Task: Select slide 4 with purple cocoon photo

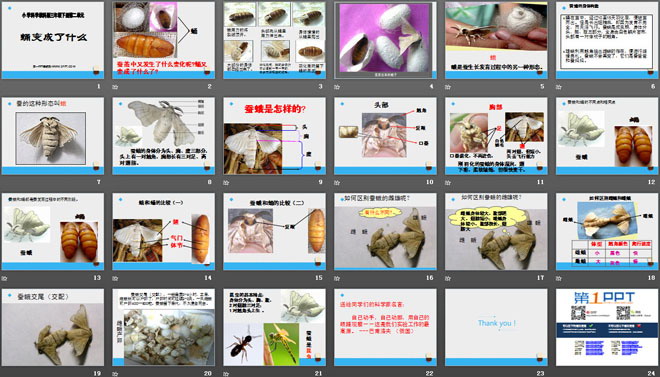Action: [x=386, y=40]
